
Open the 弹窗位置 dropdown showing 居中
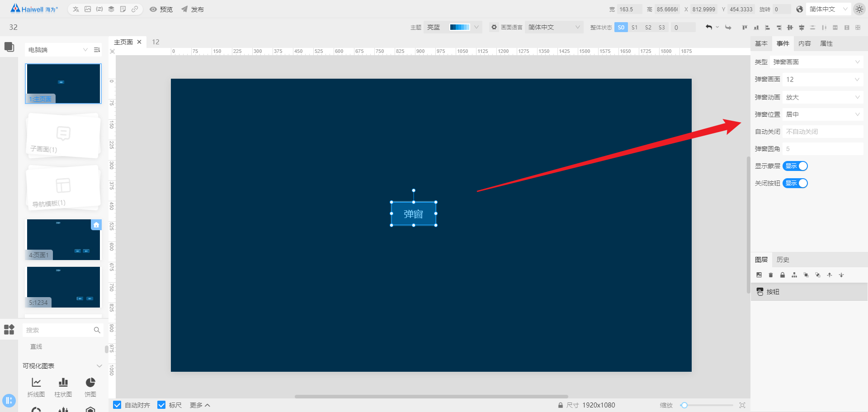(823, 114)
